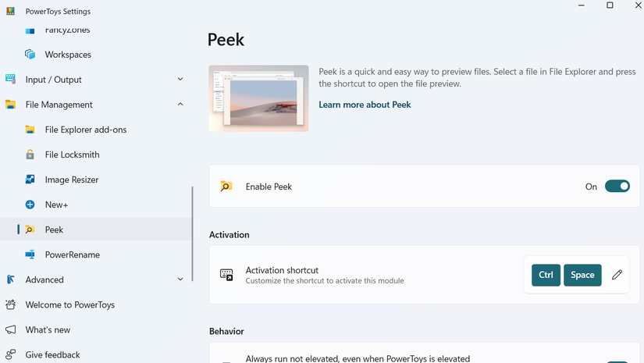The width and height of the screenshot is (644, 363).
Task: Click the PowerRename icon
Action: click(x=30, y=254)
